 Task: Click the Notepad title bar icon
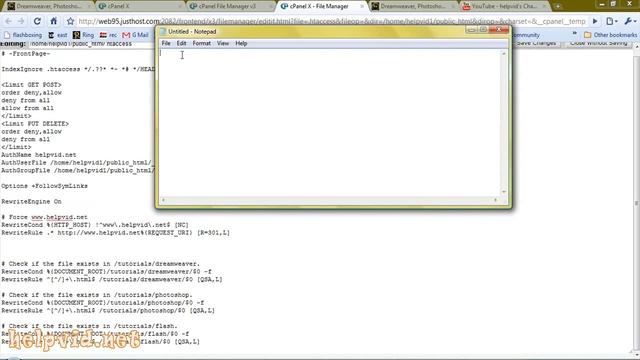pyautogui.click(x=163, y=31)
